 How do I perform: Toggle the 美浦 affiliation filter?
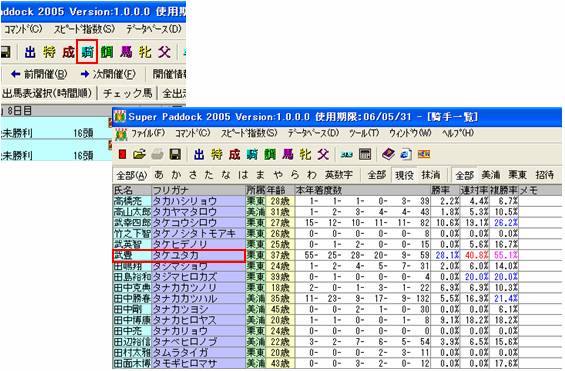[x=491, y=175]
